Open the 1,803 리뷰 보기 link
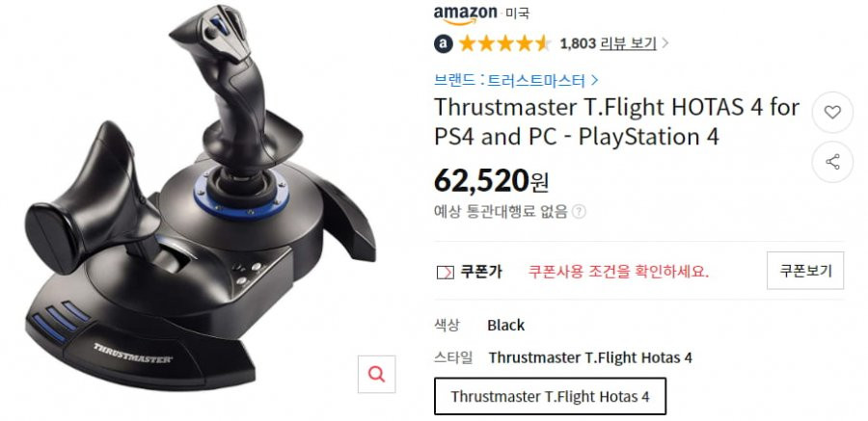This screenshot has height=421, width=868. pyautogui.click(x=608, y=43)
